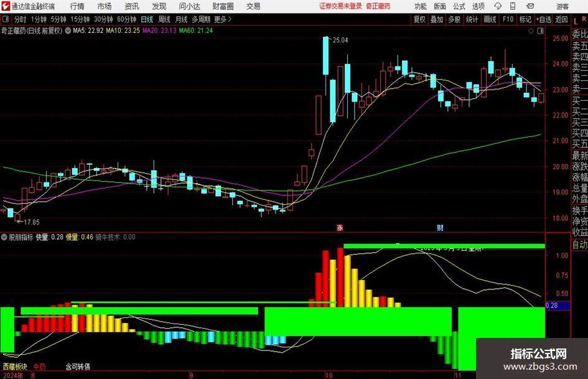Select the 日线 daily period
The width and height of the screenshot is (588, 379).
point(147,19)
